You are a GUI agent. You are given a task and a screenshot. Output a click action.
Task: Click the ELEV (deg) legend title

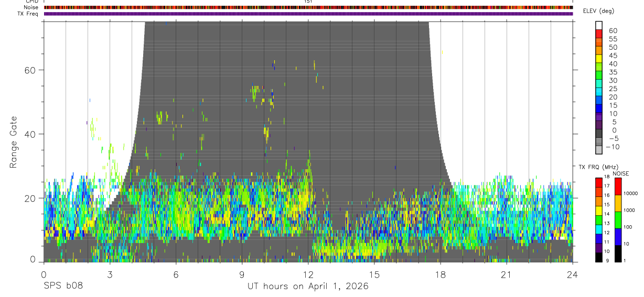point(598,11)
